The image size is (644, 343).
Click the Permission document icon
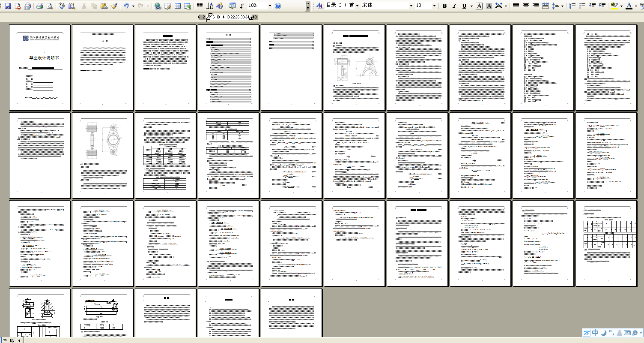point(18,6)
